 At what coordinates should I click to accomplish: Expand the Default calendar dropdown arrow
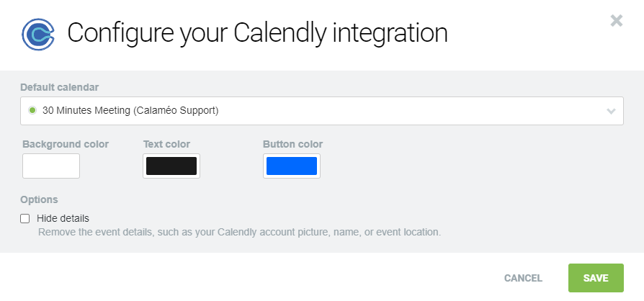tap(611, 112)
